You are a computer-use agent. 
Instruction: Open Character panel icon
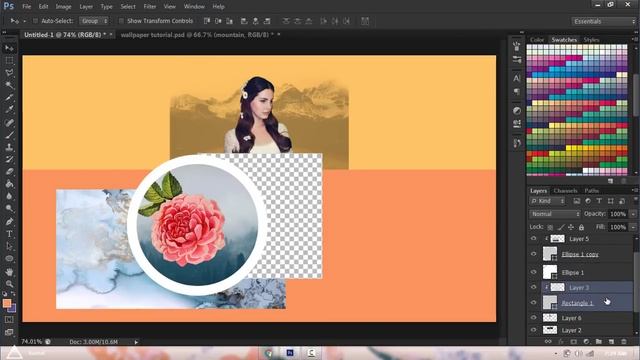(517, 78)
